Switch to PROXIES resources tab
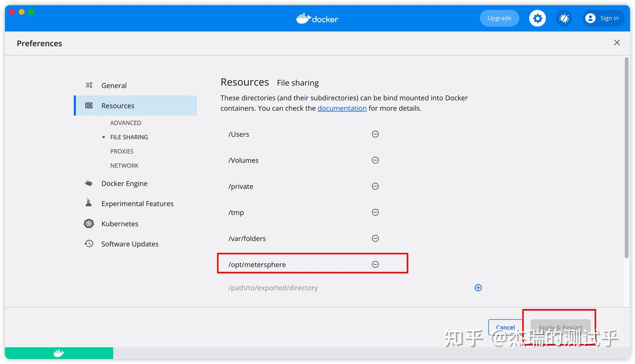635x364 pixels. [122, 151]
